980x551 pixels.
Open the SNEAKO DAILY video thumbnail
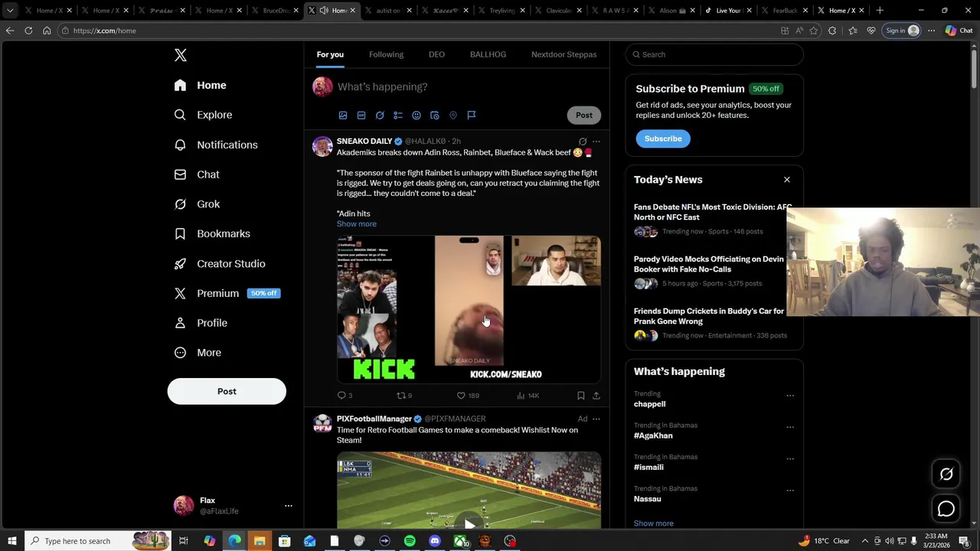pos(469,308)
